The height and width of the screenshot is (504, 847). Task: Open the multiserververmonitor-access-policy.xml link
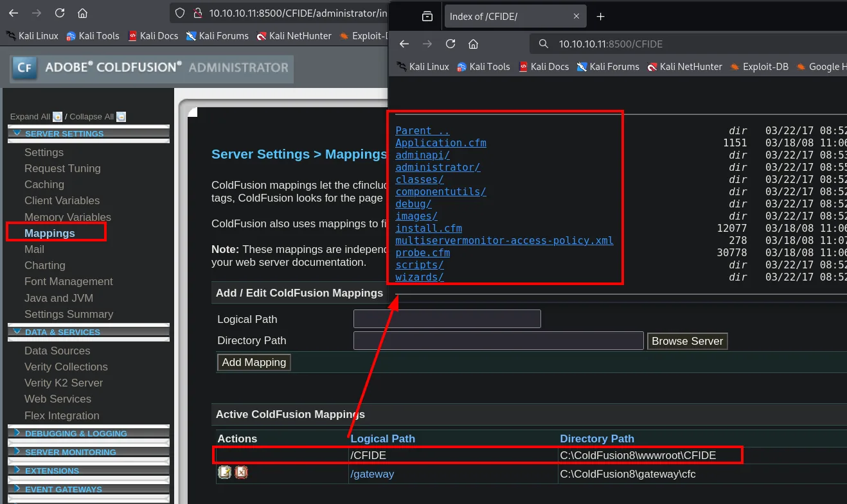coord(504,240)
